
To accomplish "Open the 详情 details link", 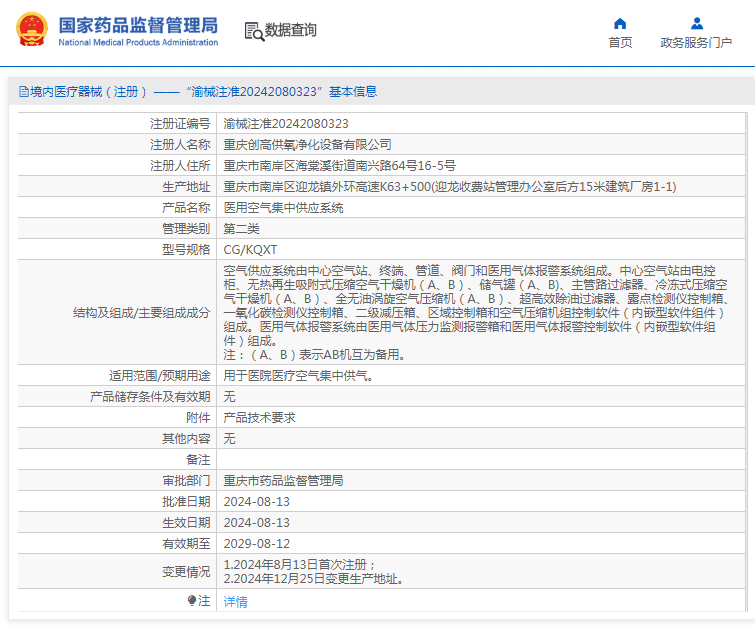I will pos(235,602).
